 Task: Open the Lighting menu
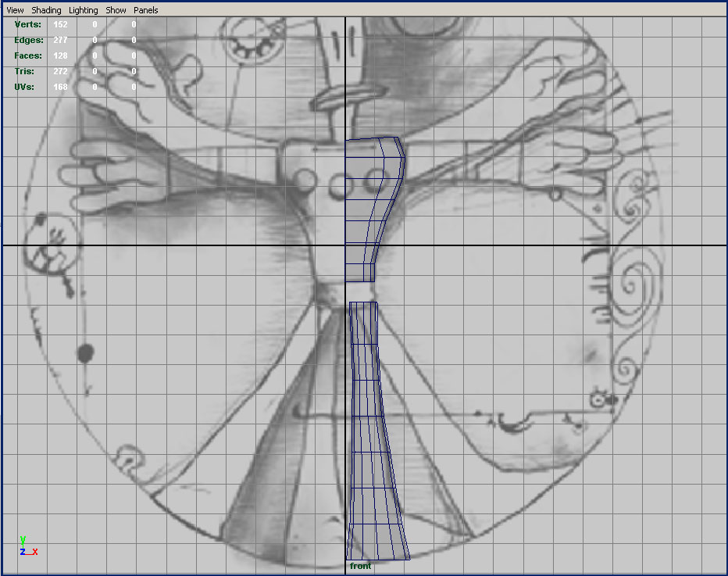(x=83, y=10)
